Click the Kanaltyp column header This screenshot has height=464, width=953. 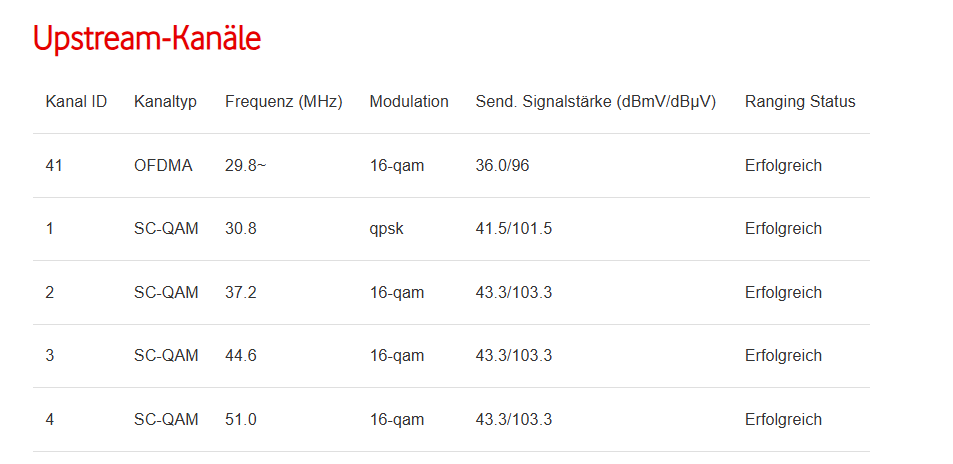click(165, 102)
